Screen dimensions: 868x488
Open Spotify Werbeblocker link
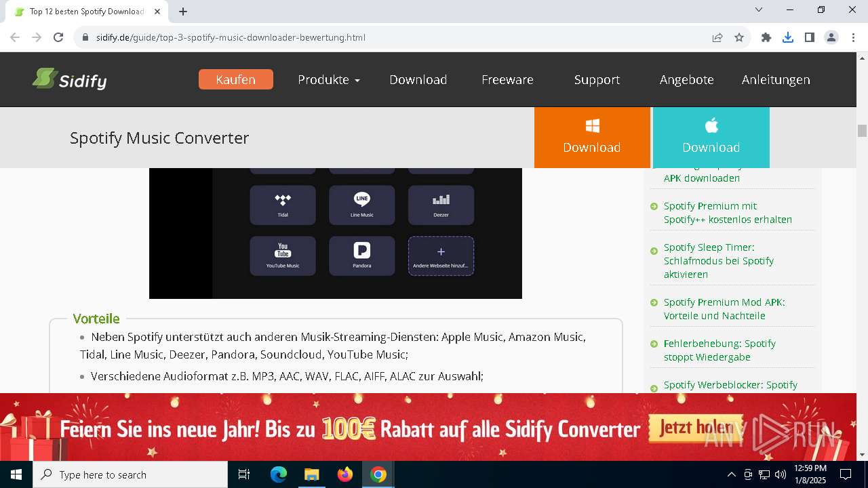[x=730, y=385]
